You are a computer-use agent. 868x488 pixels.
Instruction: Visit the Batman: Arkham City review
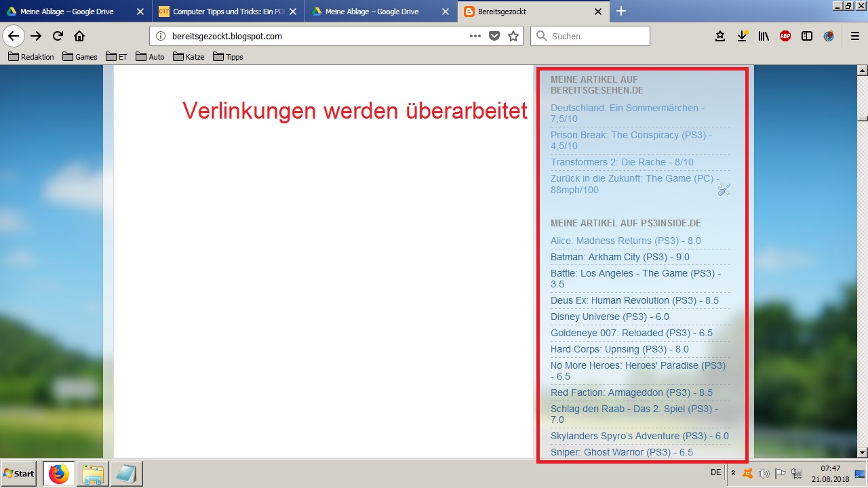tap(620, 257)
